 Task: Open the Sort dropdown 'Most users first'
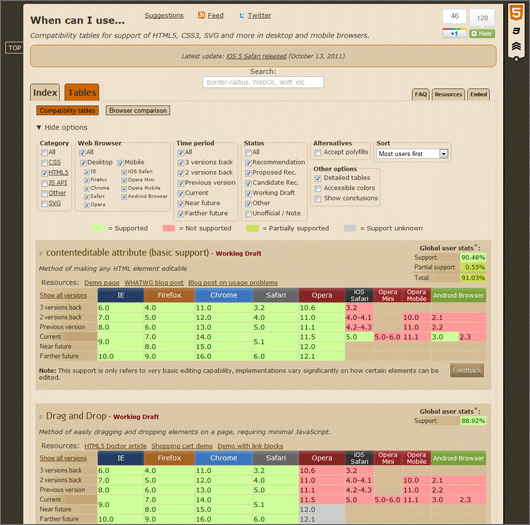click(x=412, y=154)
